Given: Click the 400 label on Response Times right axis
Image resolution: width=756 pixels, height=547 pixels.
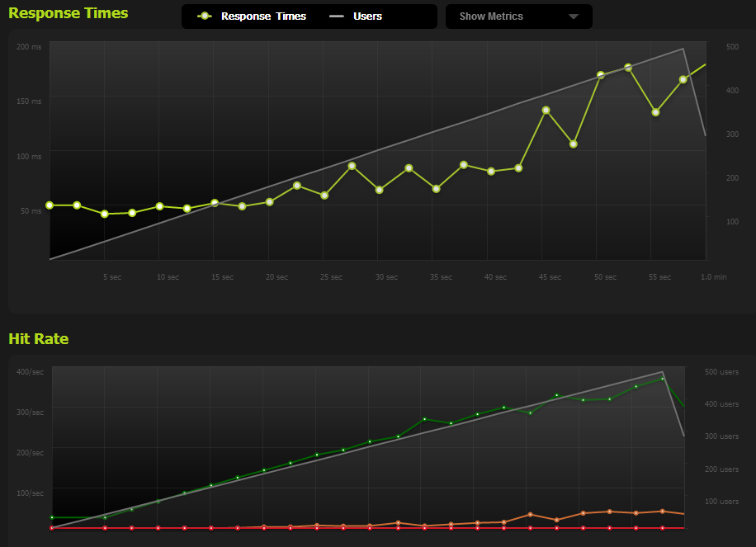Looking at the screenshot, I should click(x=732, y=91).
